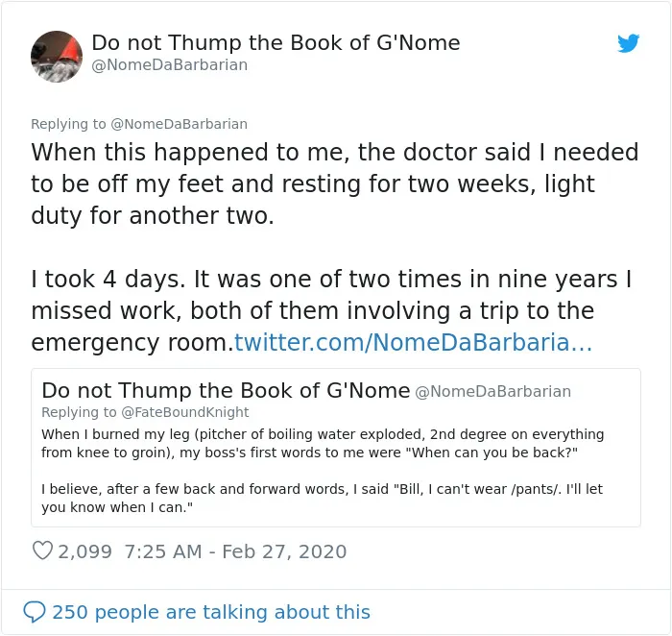
Task: Click the speech bubble reply icon
Action: coord(35,612)
